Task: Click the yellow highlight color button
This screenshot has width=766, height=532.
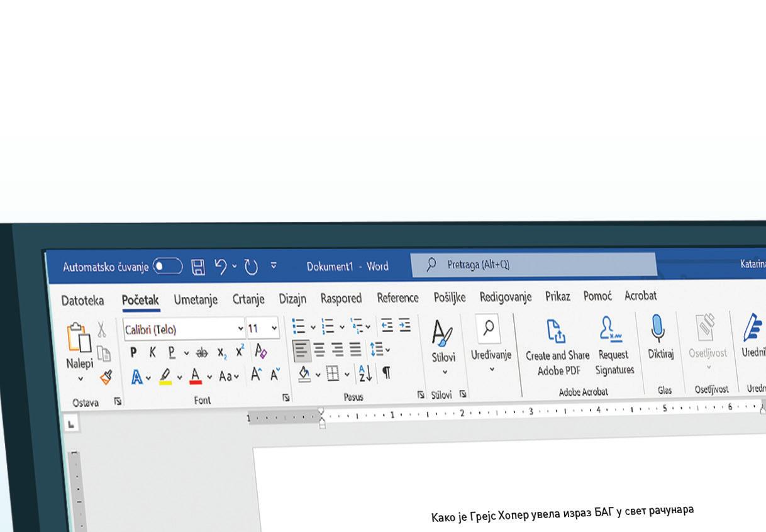Action: [x=165, y=377]
